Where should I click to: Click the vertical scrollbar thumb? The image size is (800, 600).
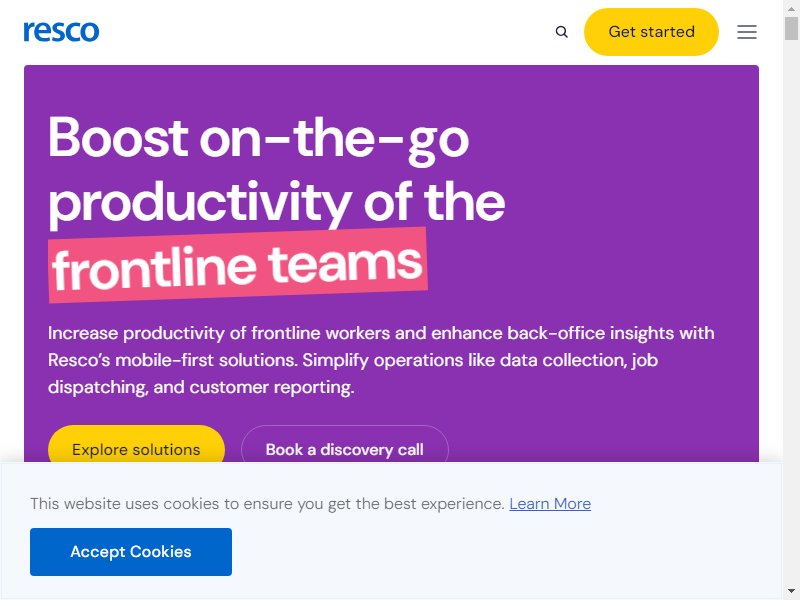[791, 28]
